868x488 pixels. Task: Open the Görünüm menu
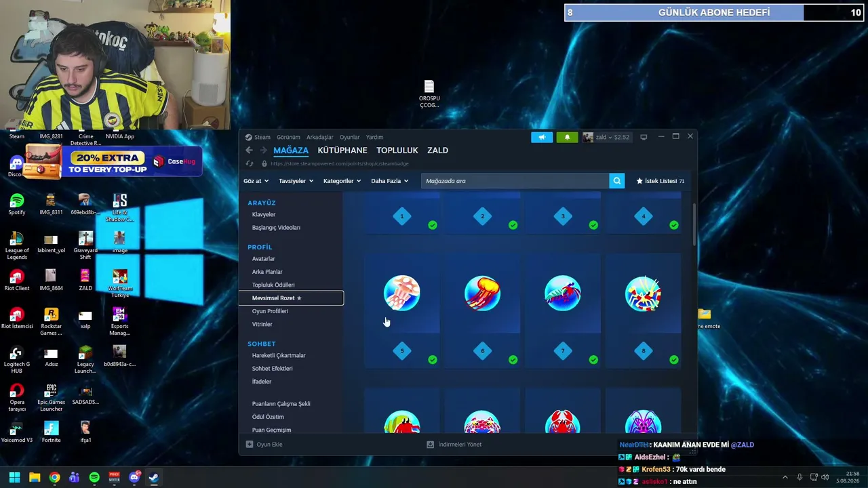(x=288, y=137)
